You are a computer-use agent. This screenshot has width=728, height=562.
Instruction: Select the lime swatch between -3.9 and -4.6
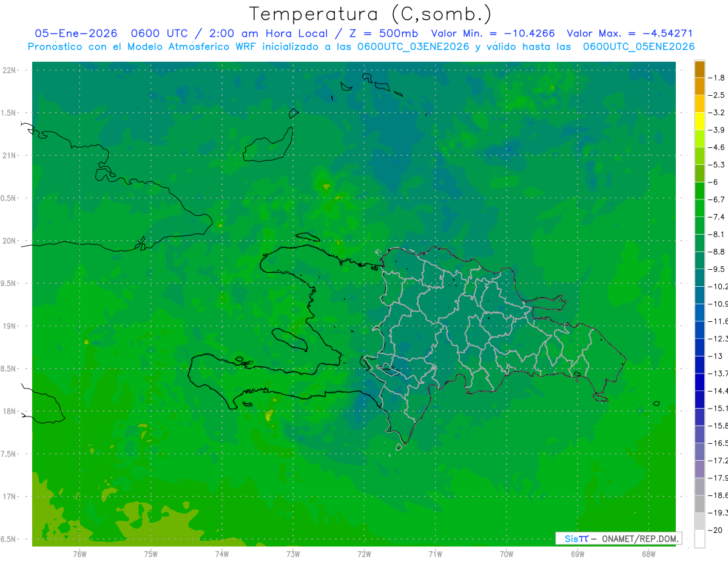click(x=699, y=138)
